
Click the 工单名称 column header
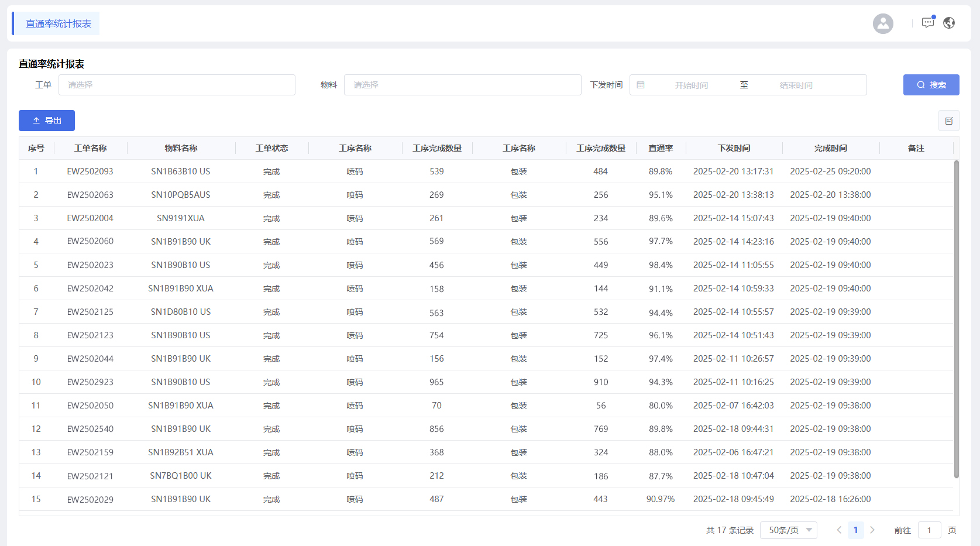click(x=91, y=148)
